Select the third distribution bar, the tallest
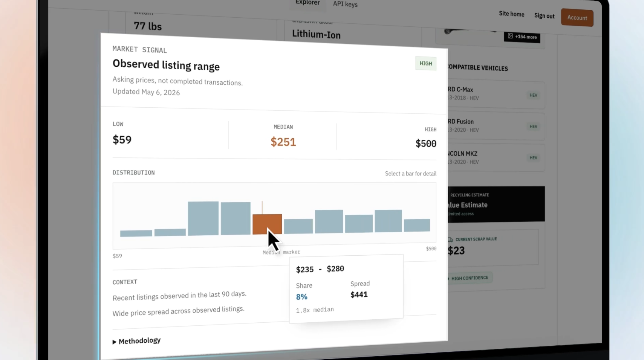This screenshot has width=644, height=360. tap(203, 218)
